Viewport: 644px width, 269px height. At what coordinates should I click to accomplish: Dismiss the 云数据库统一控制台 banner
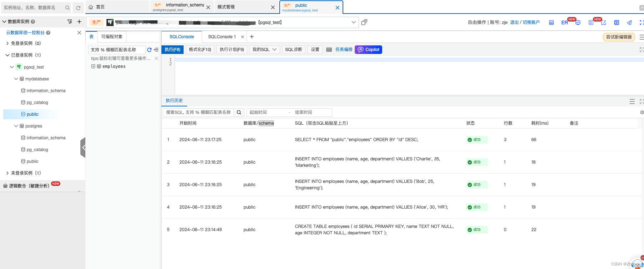tap(79, 33)
